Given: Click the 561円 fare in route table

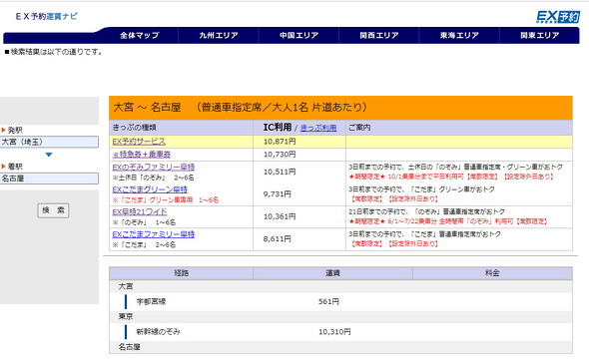Looking at the screenshot, I should (328, 301).
